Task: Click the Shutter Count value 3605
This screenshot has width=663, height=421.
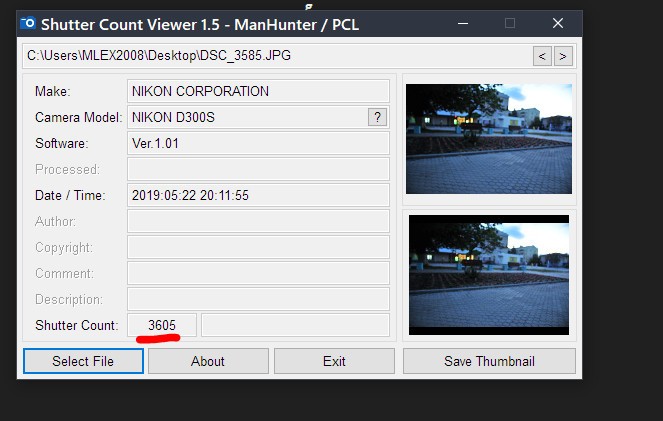Action: [162, 325]
